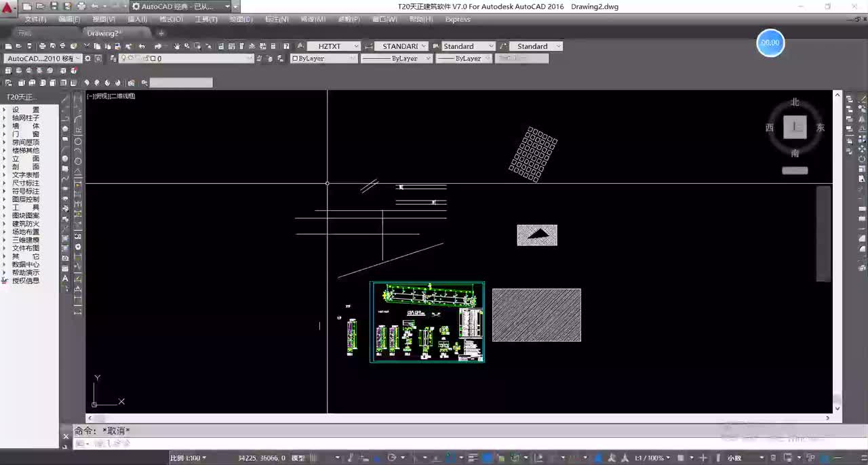Open the 编辑(E) menu
Image resolution: width=868 pixels, height=465 pixels.
[69, 19]
